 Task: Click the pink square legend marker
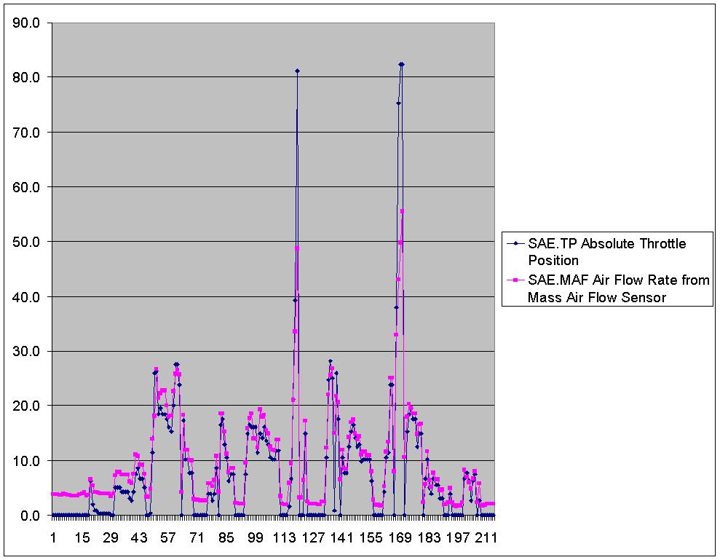pyautogui.click(x=515, y=280)
